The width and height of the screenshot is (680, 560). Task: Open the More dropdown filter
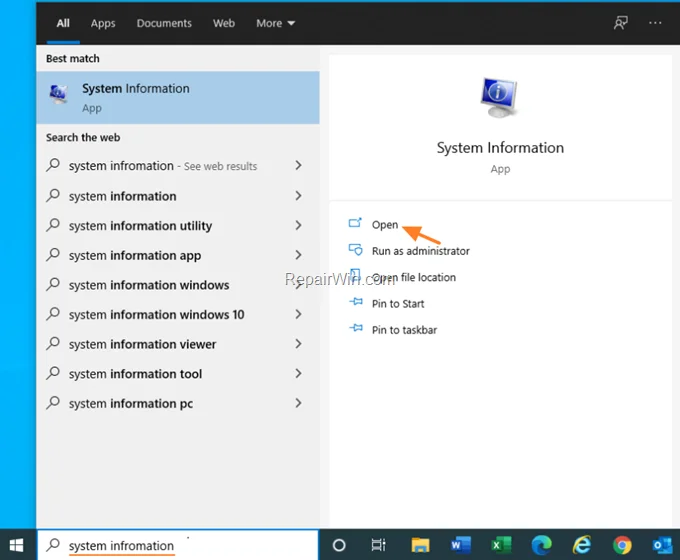pyautogui.click(x=275, y=23)
